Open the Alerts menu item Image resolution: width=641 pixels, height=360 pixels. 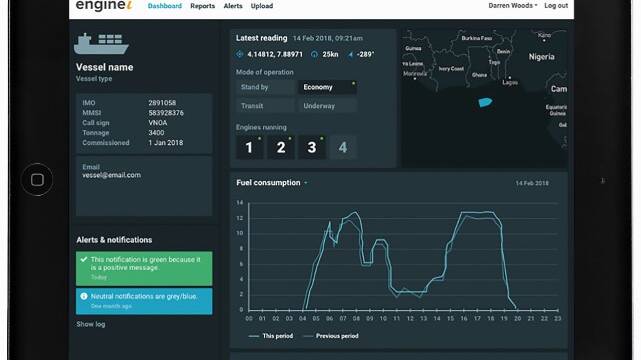pos(233,6)
